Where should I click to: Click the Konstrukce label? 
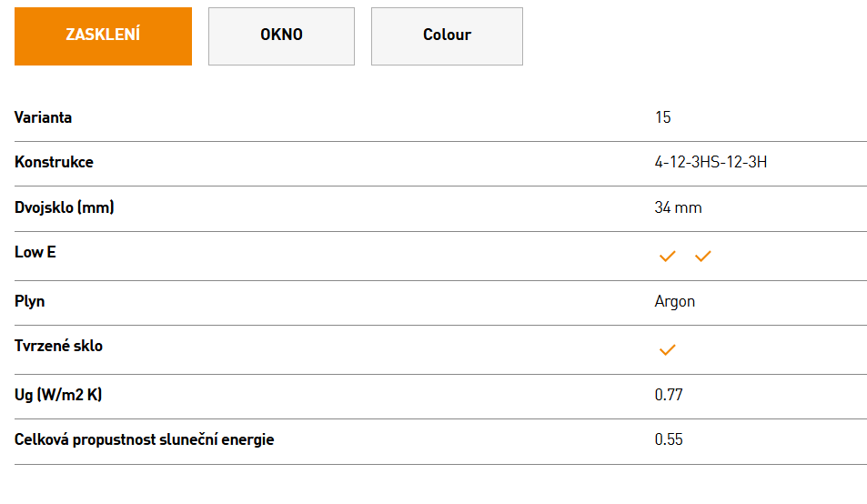pyautogui.click(x=54, y=163)
